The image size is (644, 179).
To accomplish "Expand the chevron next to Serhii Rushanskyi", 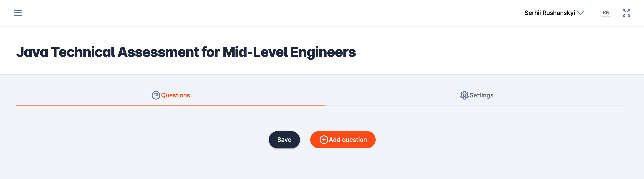I will click(x=580, y=13).
